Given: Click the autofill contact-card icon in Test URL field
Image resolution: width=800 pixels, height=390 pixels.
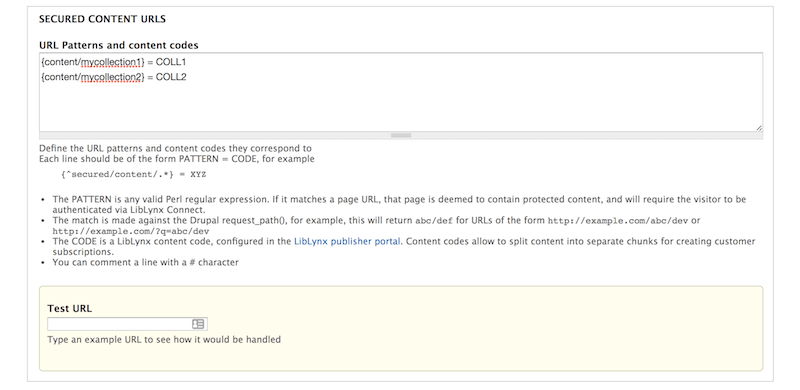Looking at the screenshot, I should (198, 324).
